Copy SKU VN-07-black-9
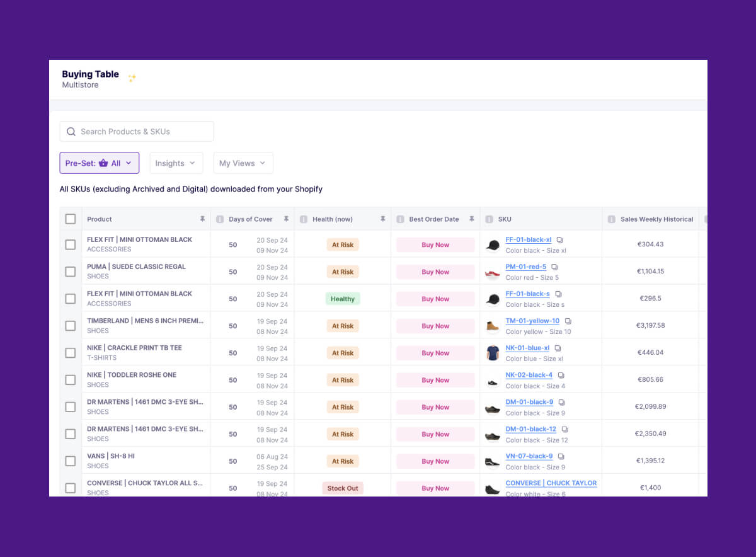 pos(561,457)
